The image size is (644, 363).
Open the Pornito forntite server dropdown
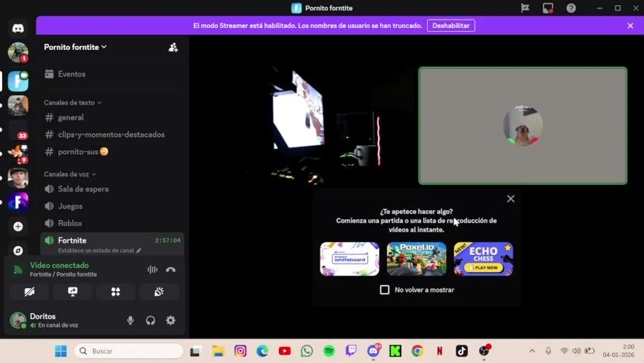pos(75,47)
